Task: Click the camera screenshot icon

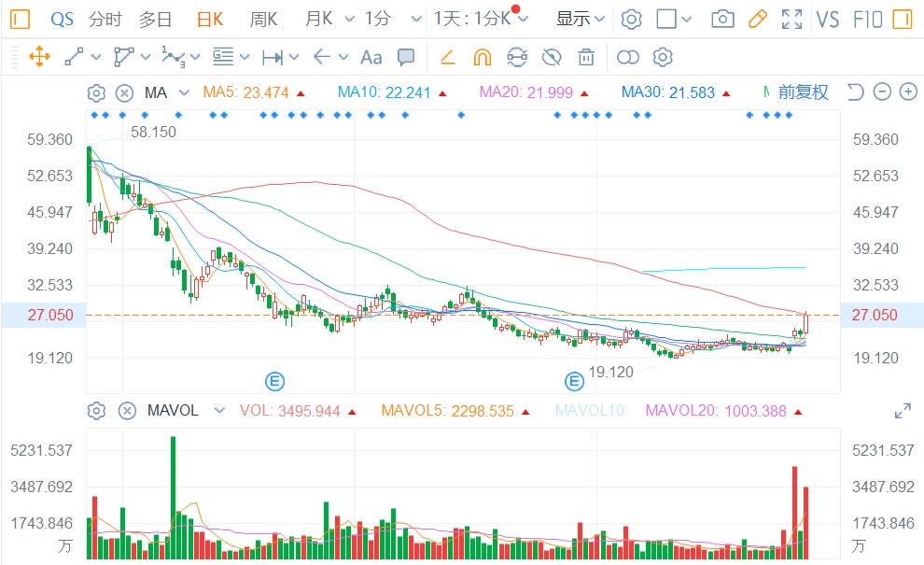Action: pyautogui.click(x=721, y=19)
